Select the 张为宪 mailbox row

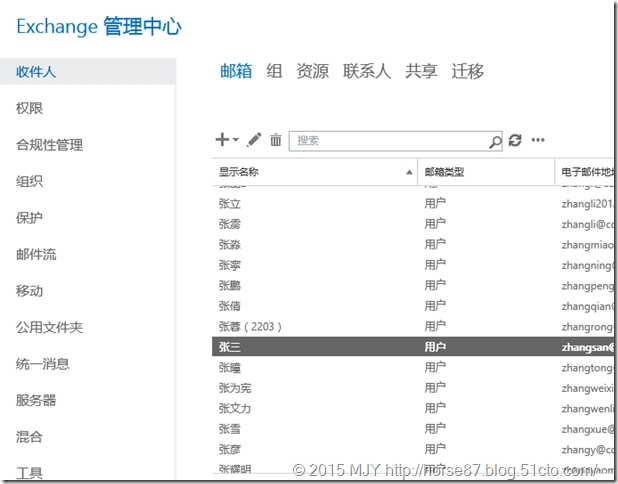[x=413, y=388]
